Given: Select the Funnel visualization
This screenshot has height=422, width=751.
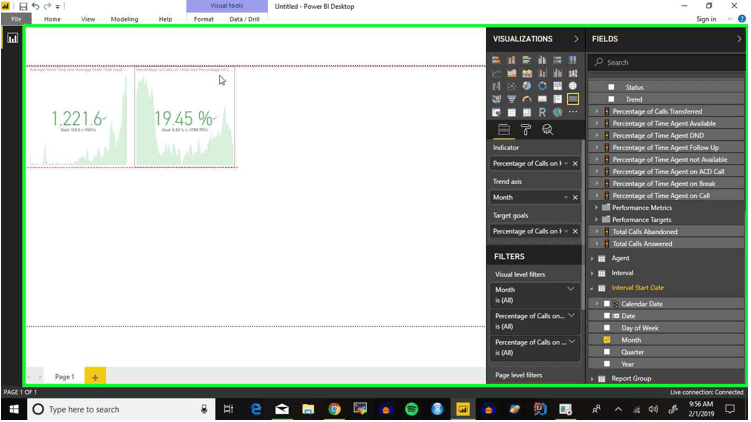Looking at the screenshot, I should pos(512,99).
